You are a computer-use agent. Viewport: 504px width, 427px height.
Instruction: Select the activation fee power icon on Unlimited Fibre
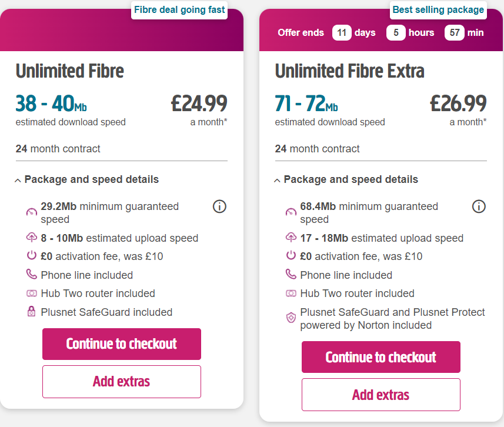[31, 256]
